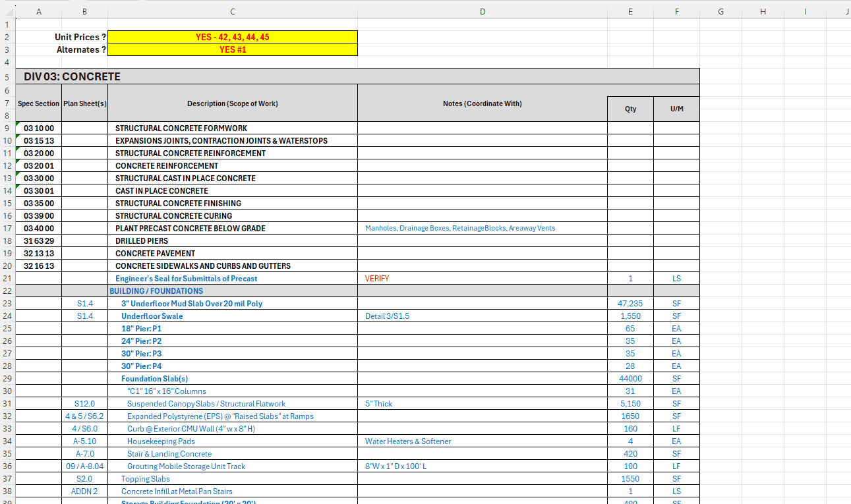Select the 'Spec Section' column heading

[x=38, y=103]
